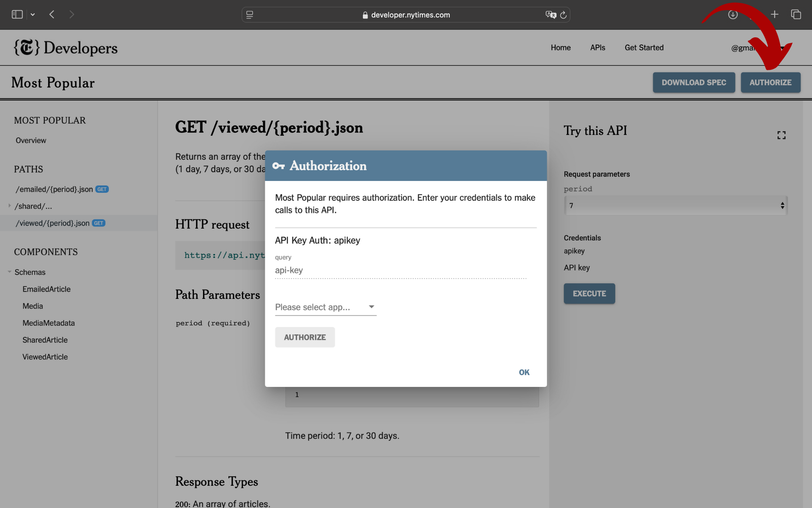Click the 'Request parameters' label

597,174
